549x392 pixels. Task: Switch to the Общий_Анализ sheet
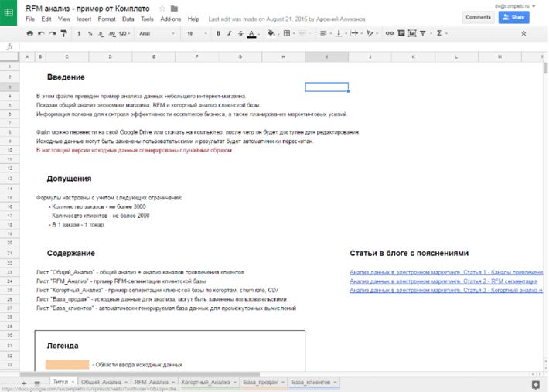(101, 382)
